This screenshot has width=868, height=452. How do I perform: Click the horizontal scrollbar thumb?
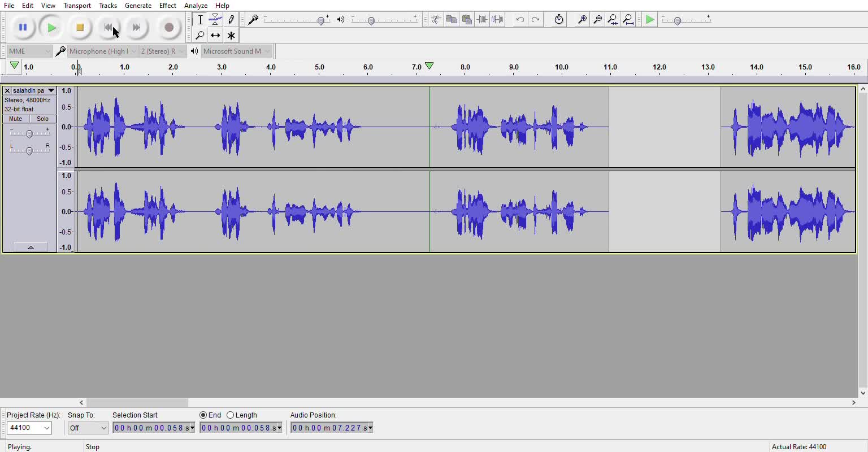pos(137,402)
